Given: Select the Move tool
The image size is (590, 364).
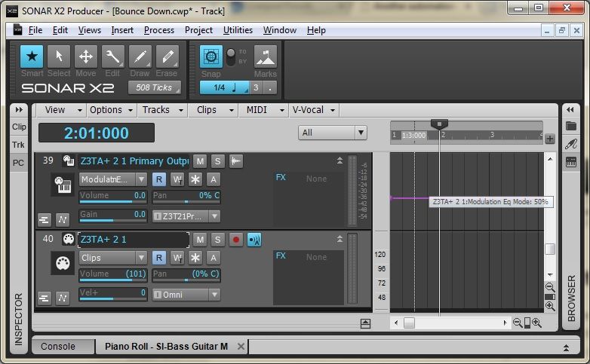Looking at the screenshot, I should [86, 57].
